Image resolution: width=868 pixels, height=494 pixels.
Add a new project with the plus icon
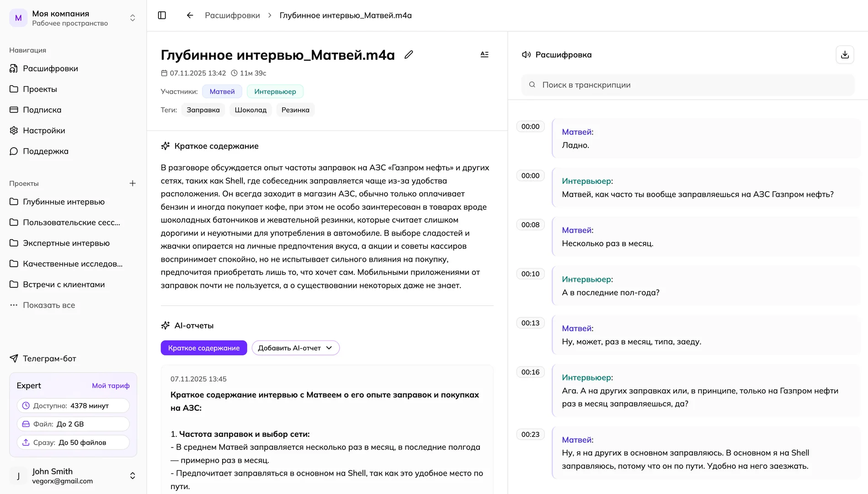(132, 183)
